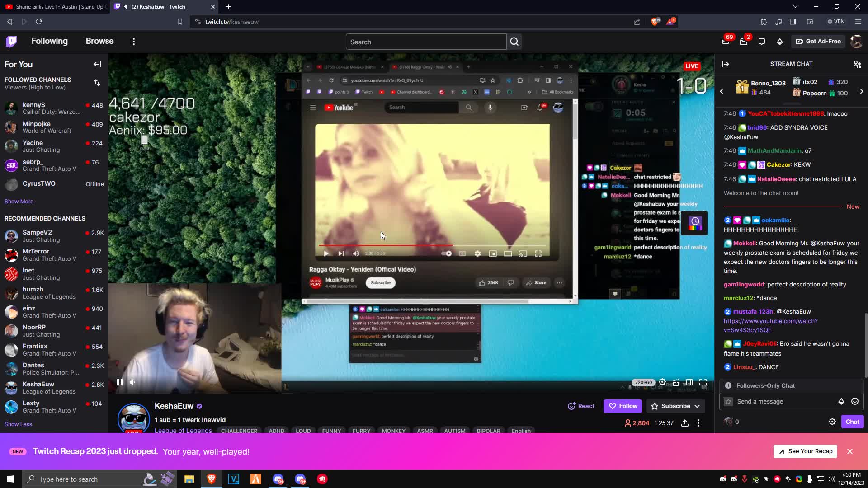Toggle Brave VPN button

(x=836, y=22)
